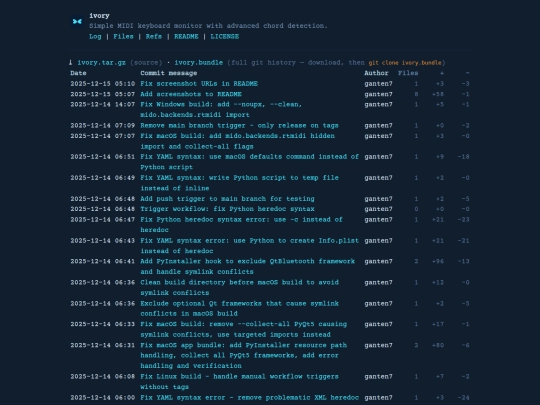Open commit 'Trigger workflow: fix Python heredoc syntax'
540x405 pixels.
coord(227,209)
